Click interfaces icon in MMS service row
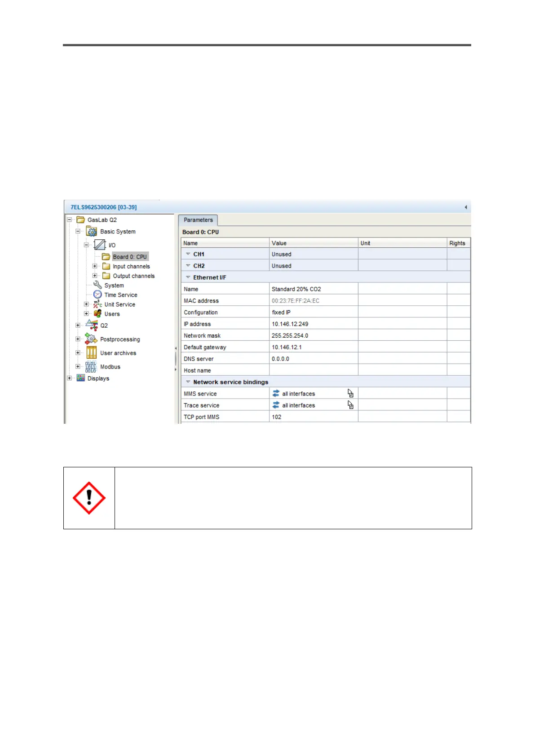The image size is (535, 756). 276,393
